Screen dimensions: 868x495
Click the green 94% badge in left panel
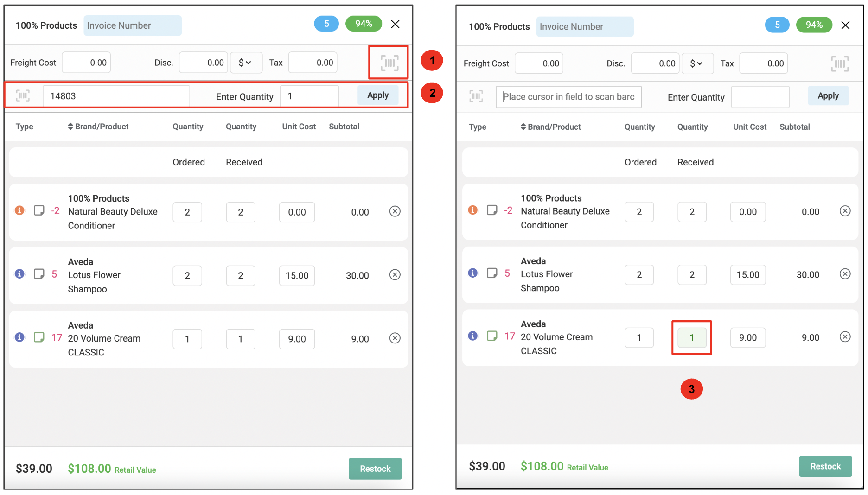364,24
